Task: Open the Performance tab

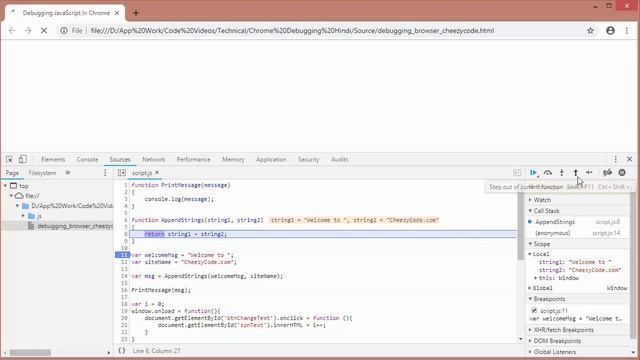Action: tap(193, 159)
